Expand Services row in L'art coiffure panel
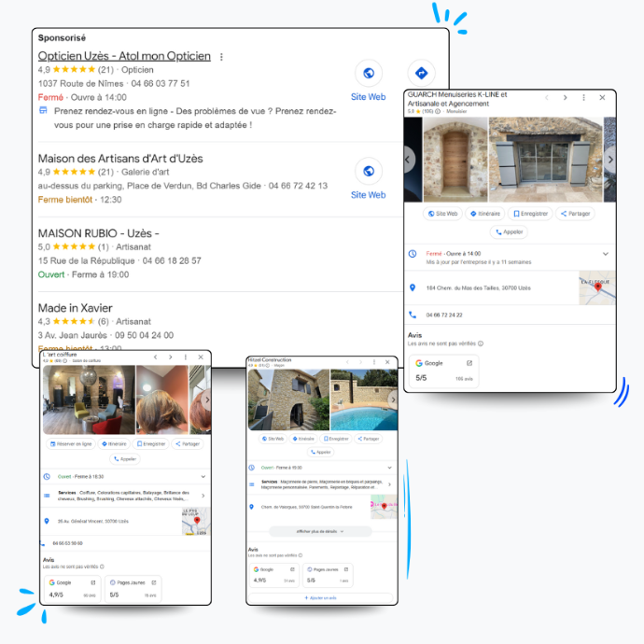This screenshot has width=644, height=644. [203, 496]
